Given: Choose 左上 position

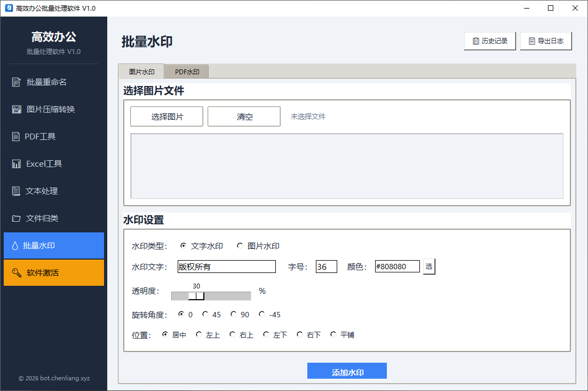Looking at the screenshot, I should click(x=199, y=334).
